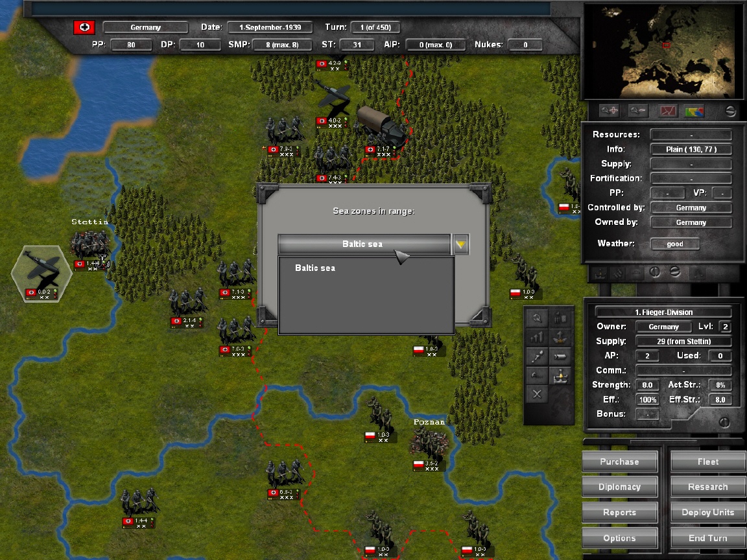Image resolution: width=747 pixels, height=560 pixels.
Task: Toggle the red strategic map view
Action: 668,110
